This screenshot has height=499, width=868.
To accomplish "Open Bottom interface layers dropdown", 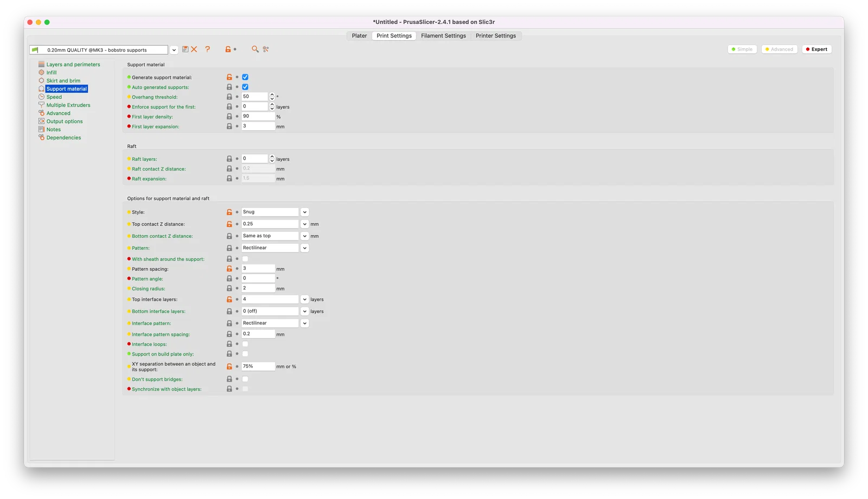I will coord(305,311).
